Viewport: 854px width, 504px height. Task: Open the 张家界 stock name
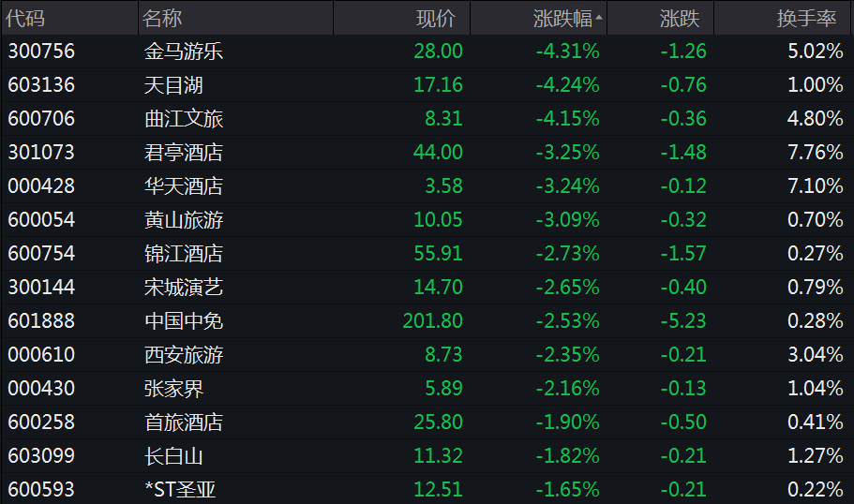pyautogui.click(x=173, y=389)
